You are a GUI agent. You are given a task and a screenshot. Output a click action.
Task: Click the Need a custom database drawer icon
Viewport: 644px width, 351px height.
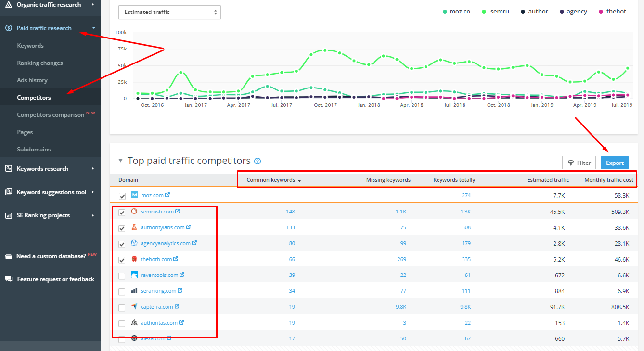tap(9, 256)
